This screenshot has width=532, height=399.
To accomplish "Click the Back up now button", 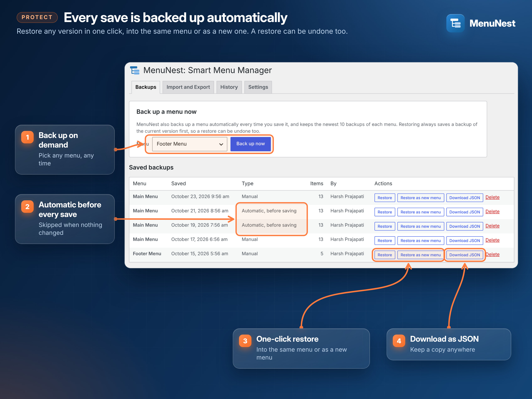I will pyautogui.click(x=250, y=144).
